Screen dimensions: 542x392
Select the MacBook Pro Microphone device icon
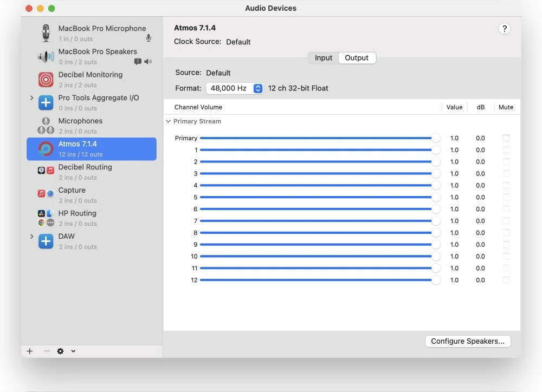tap(46, 32)
